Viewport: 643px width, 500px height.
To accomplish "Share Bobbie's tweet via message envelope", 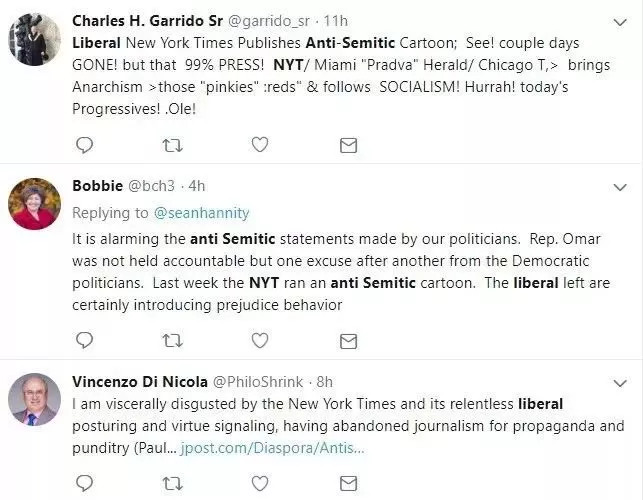I will coord(349,341).
